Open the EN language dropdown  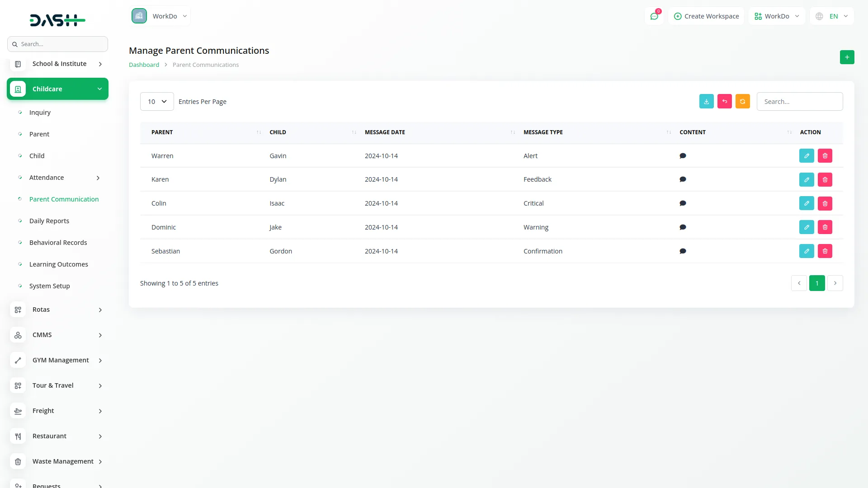[x=832, y=16]
